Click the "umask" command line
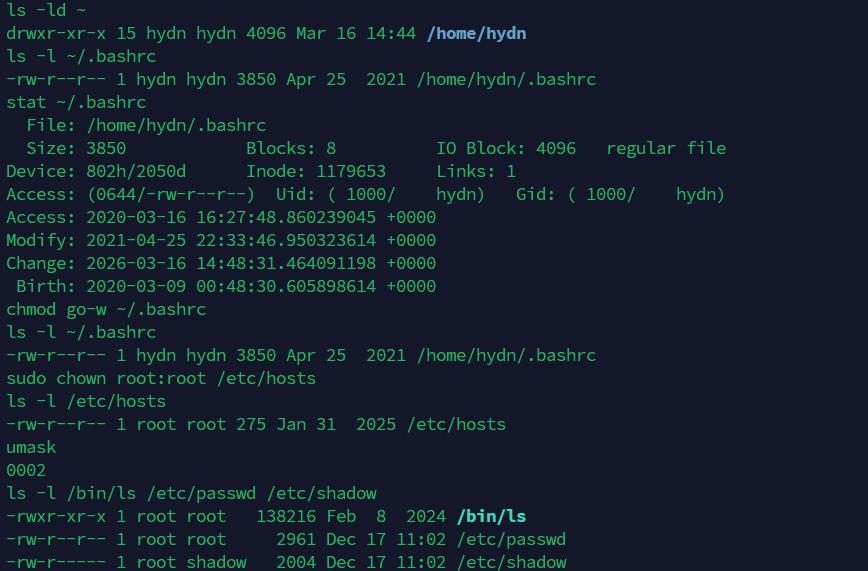The width and height of the screenshot is (868, 571). [x=31, y=447]
